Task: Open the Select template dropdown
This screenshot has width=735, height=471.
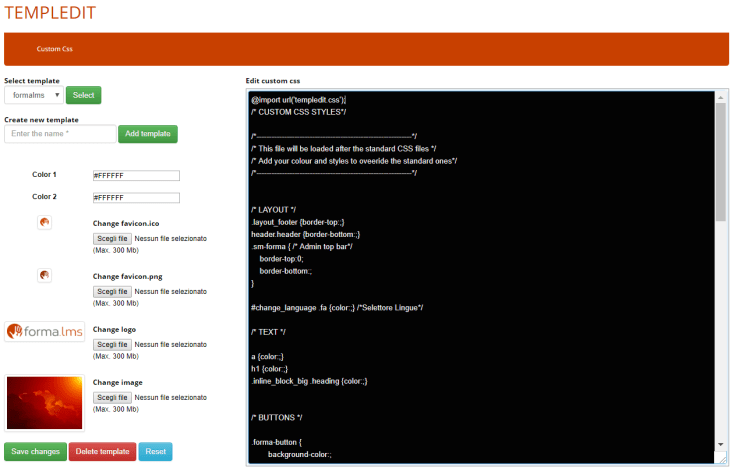Action: click(x=33, y=95)
